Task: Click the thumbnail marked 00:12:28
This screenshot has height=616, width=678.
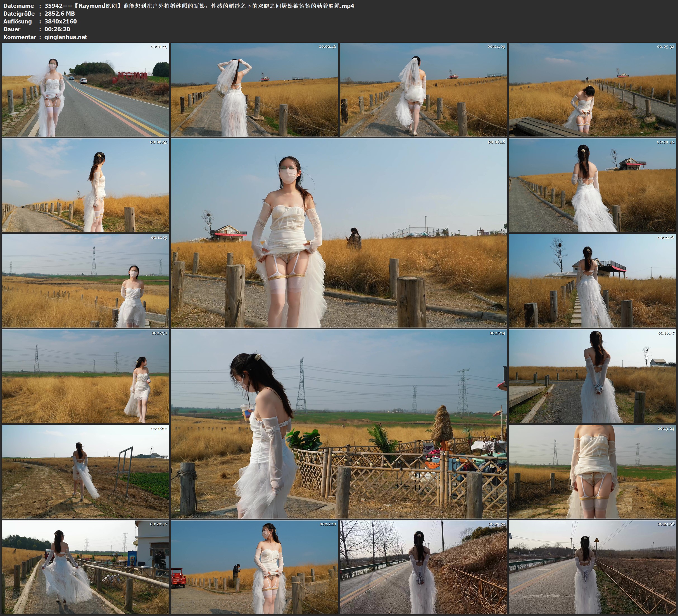Action: (593, 281)
